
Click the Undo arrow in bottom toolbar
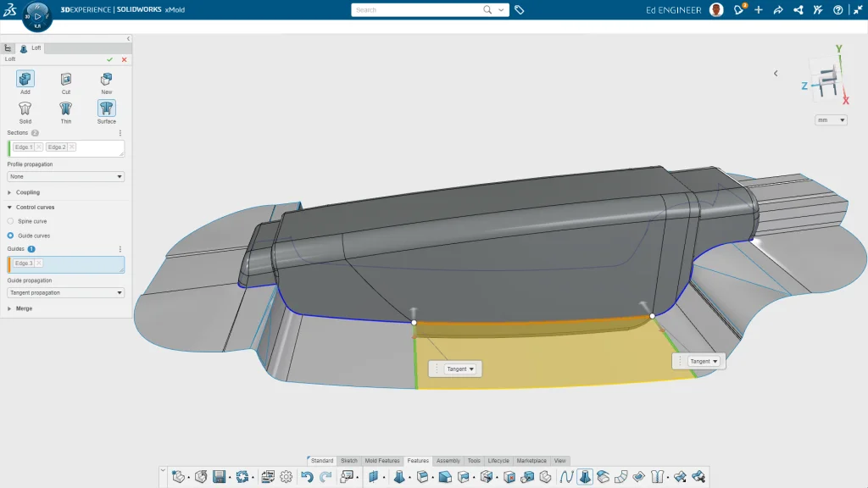(x=307, y=477)
